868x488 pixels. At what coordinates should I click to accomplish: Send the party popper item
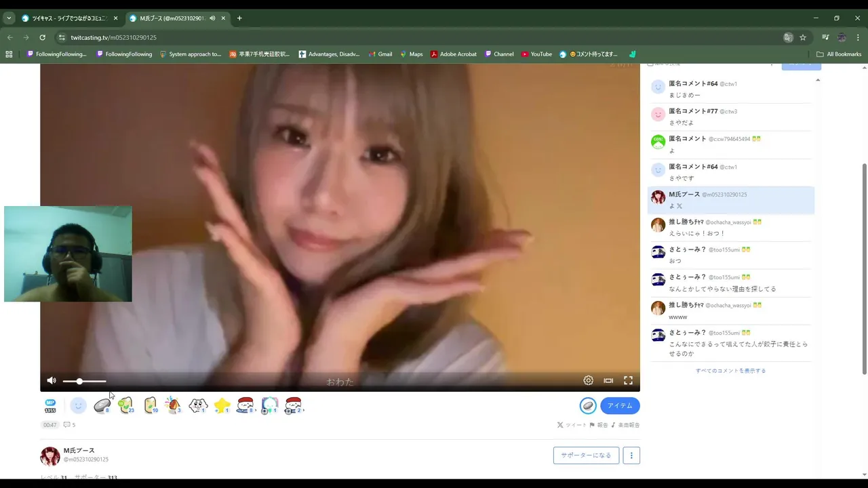point(174,405)
